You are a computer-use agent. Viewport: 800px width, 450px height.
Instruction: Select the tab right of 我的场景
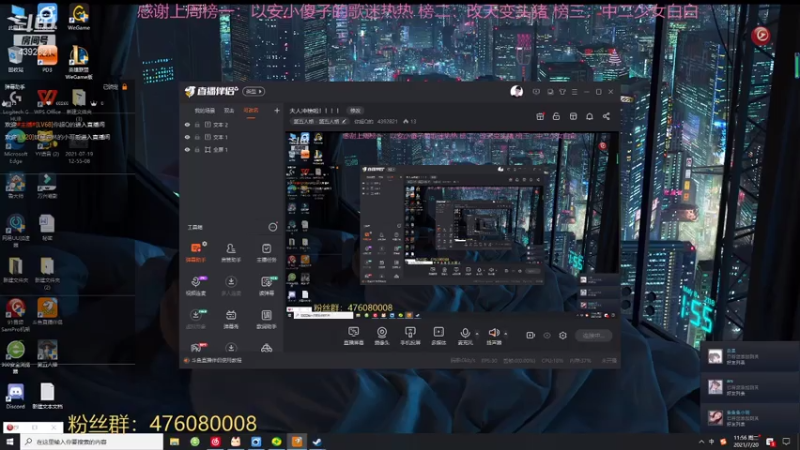(229, 111)
